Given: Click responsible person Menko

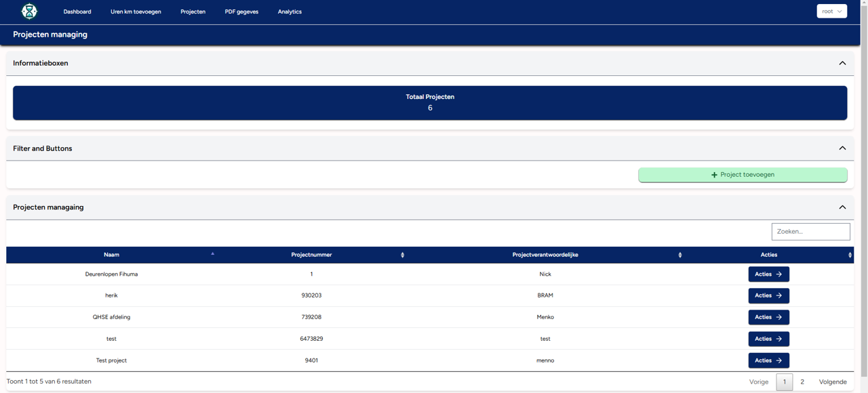Looking at the screenshot, I should 545,317.
